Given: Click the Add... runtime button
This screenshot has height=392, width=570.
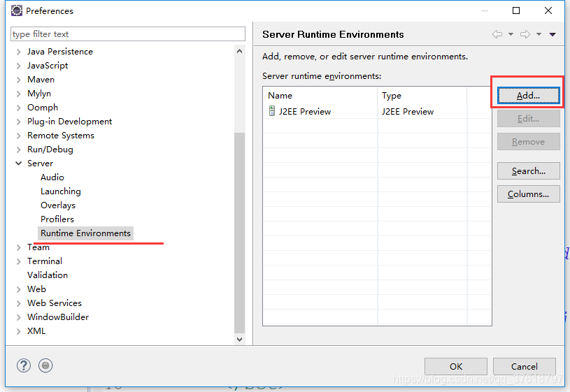Looking at the screenshot, I should [x=528, y=96].
